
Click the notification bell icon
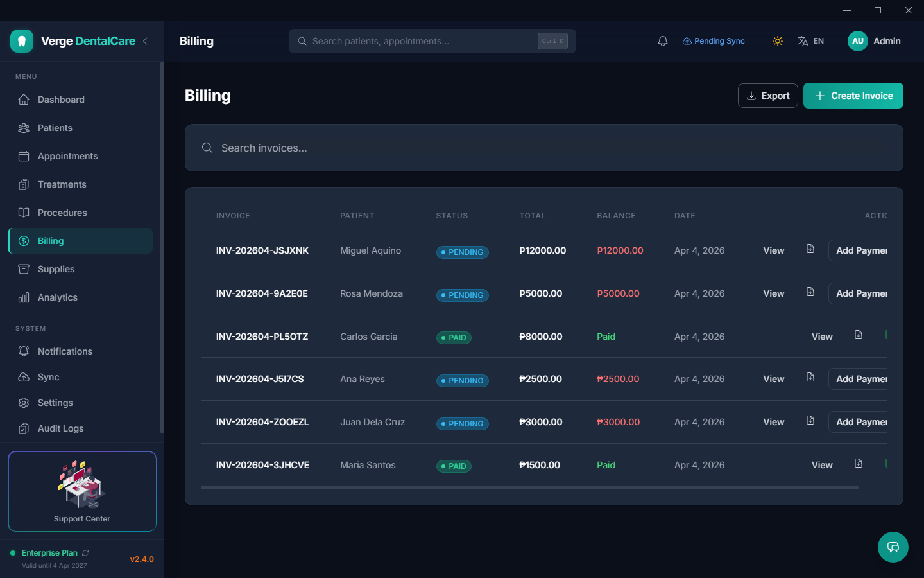pyautogui.click(x=663, y=41)
